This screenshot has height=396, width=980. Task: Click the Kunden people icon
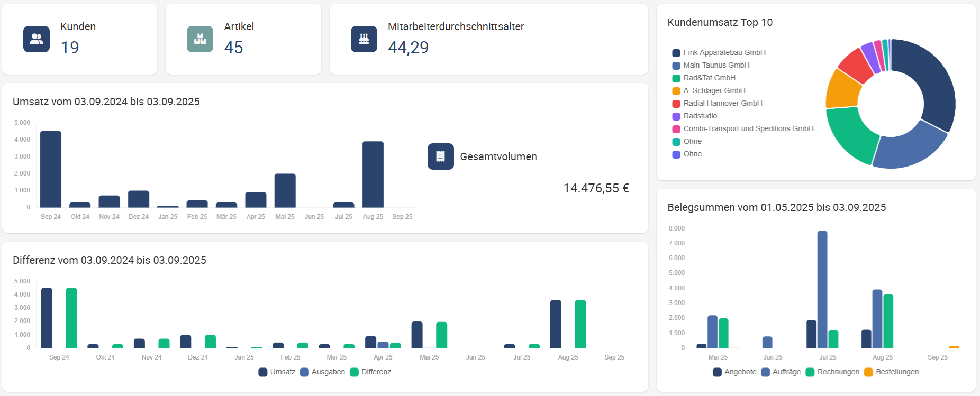coord(37,39)
